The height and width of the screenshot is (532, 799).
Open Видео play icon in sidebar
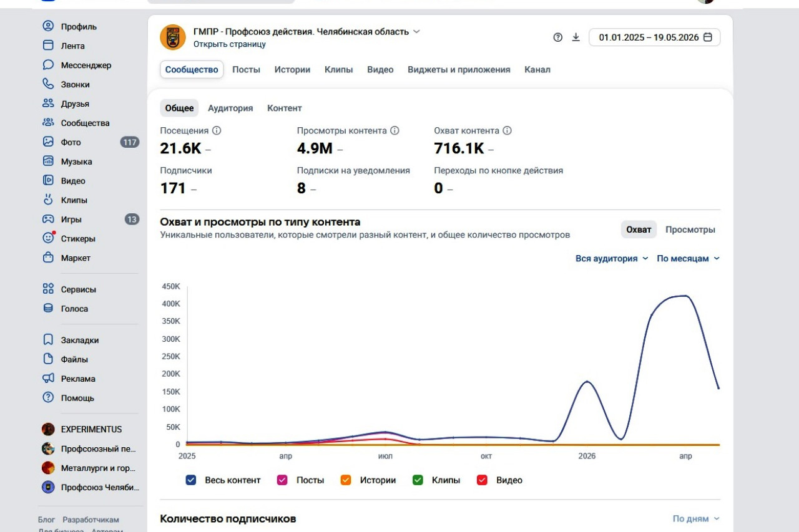(x=48, y=181)
